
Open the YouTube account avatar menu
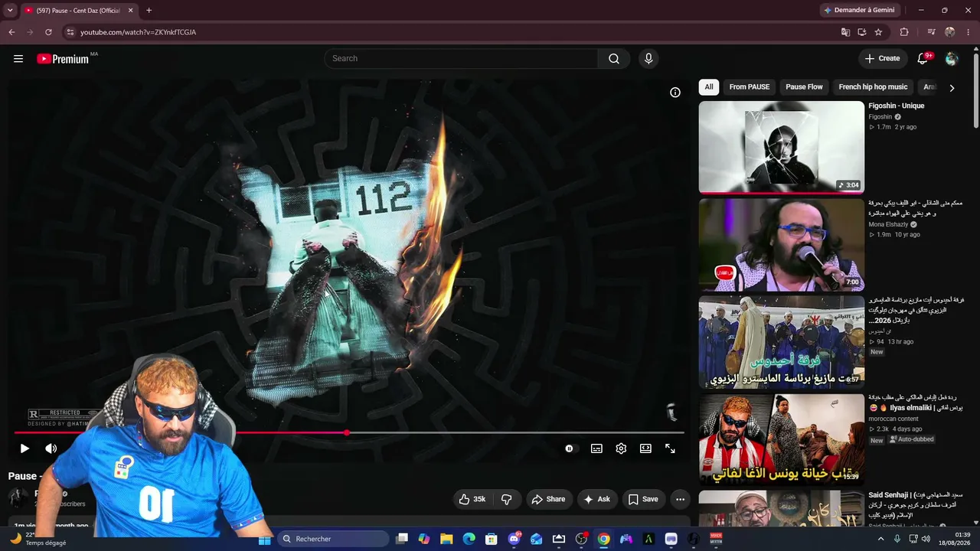952,59
